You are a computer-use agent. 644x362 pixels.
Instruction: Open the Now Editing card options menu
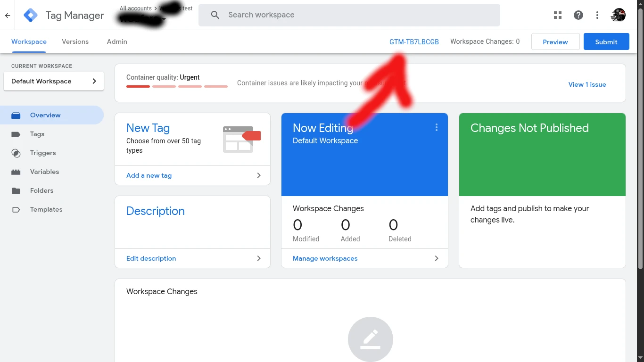[437, 127]
